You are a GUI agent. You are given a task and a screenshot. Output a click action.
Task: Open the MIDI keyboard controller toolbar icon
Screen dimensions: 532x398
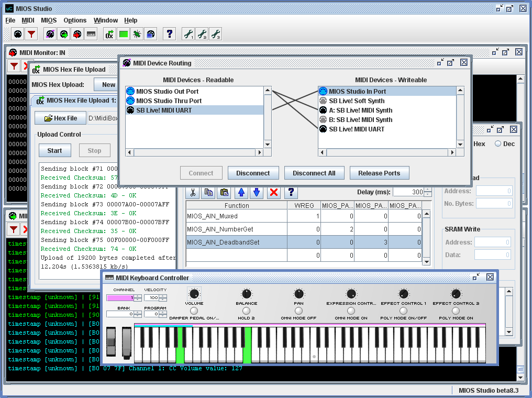click(91, 34)
